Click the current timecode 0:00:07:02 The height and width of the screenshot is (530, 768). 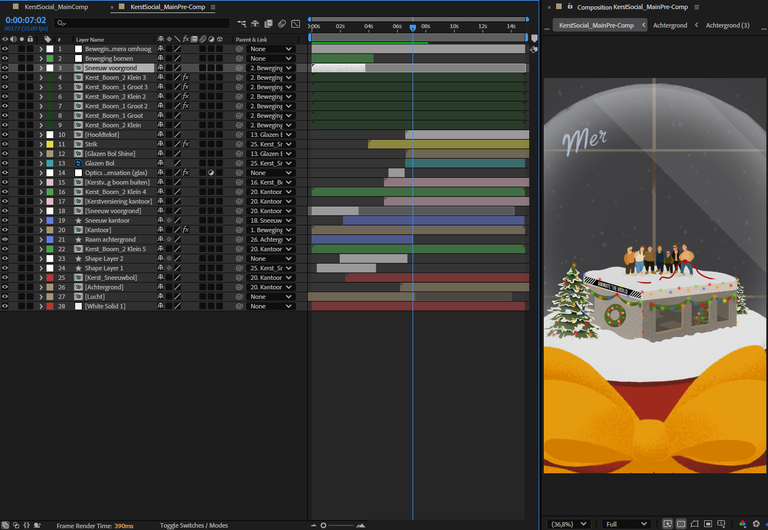tap(26, 19)
